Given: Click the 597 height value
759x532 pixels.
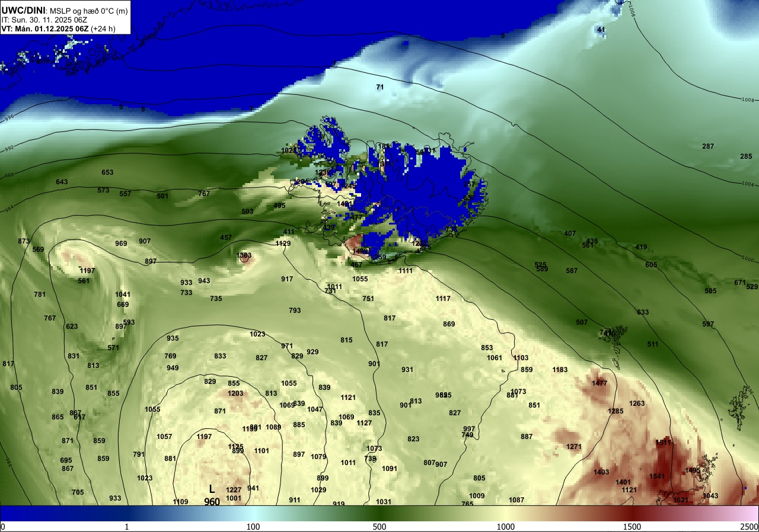Looking at the screenshot, I should click(x=708, y=324).
